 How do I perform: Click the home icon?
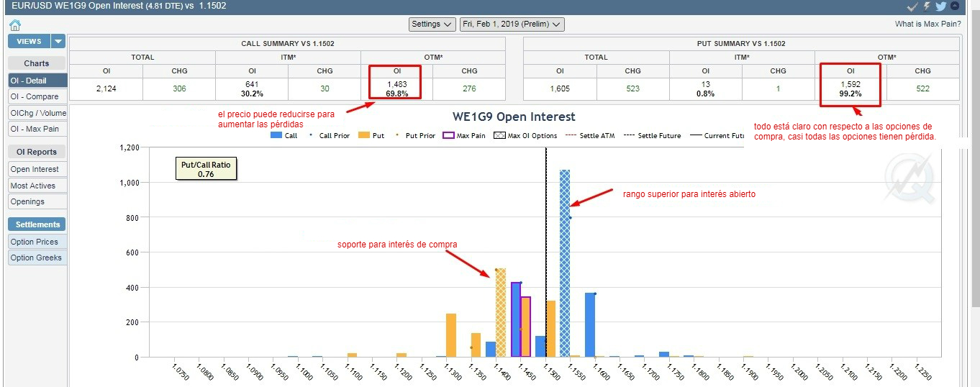pyautogui.click(x=15, y=24)
